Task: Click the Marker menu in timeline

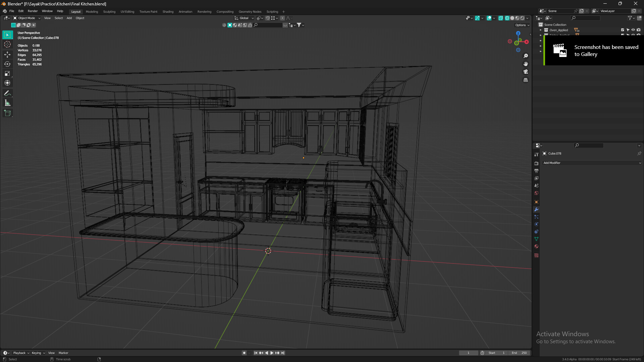Action: pyautogui.click(x=63, y=353)
